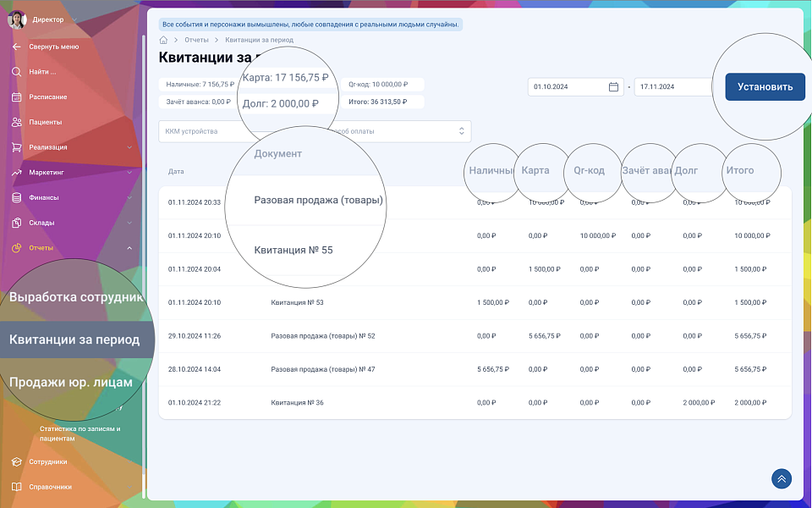Image resolution: width=812 pixels, height=508 pixels.
Task: Click the Склады boxes icon
Action: 16,223
